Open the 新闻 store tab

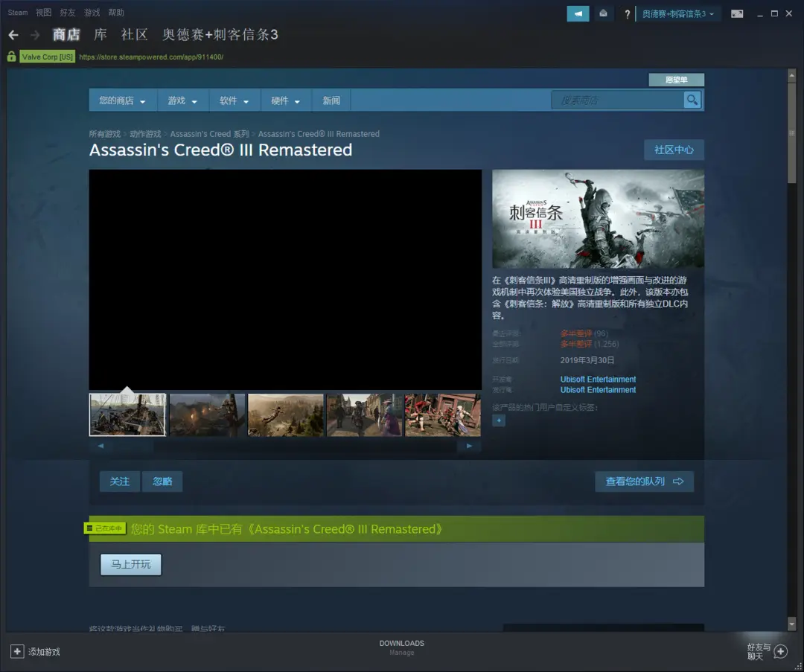click(x=331, y=100)
